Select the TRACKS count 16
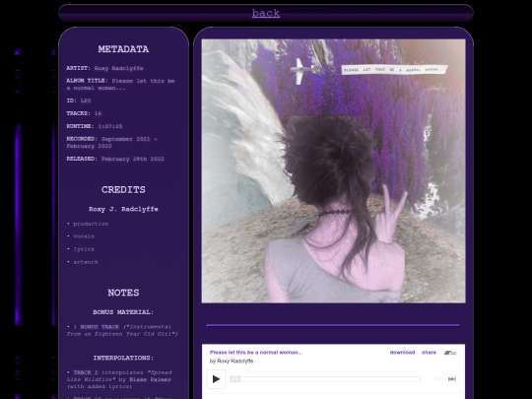 [x=98, y=113]
